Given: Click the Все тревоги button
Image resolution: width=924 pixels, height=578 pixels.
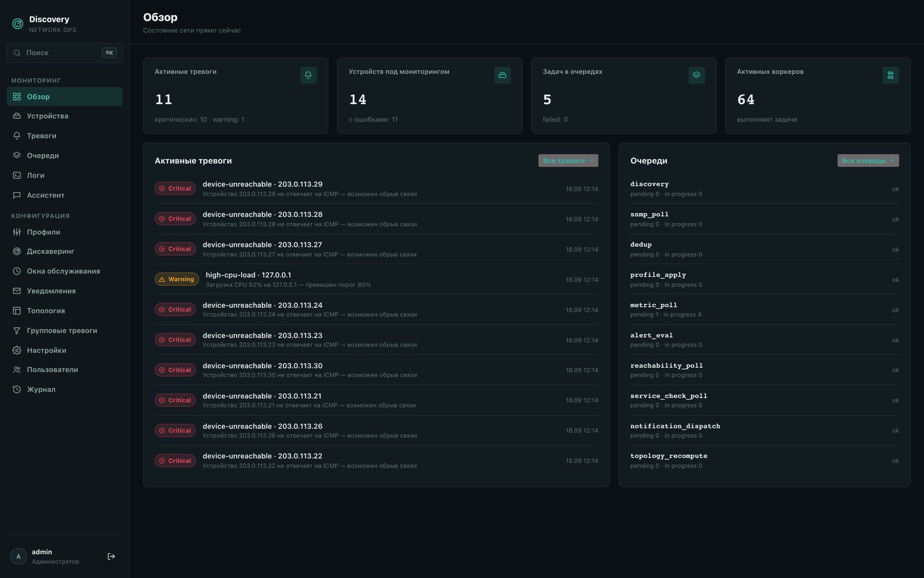Looking at the screenshot, I should point(568,161).
